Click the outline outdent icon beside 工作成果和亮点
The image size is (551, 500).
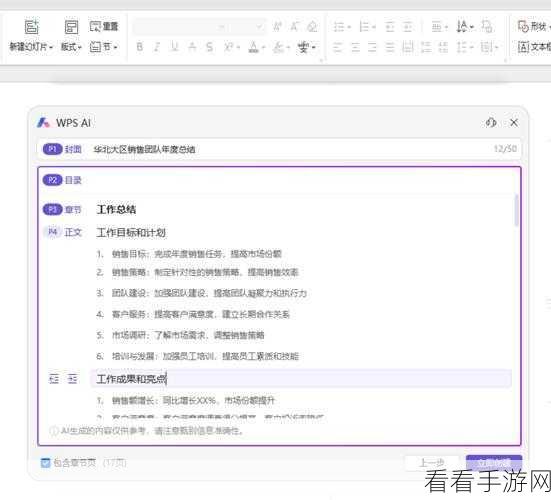tap(54, 379)
